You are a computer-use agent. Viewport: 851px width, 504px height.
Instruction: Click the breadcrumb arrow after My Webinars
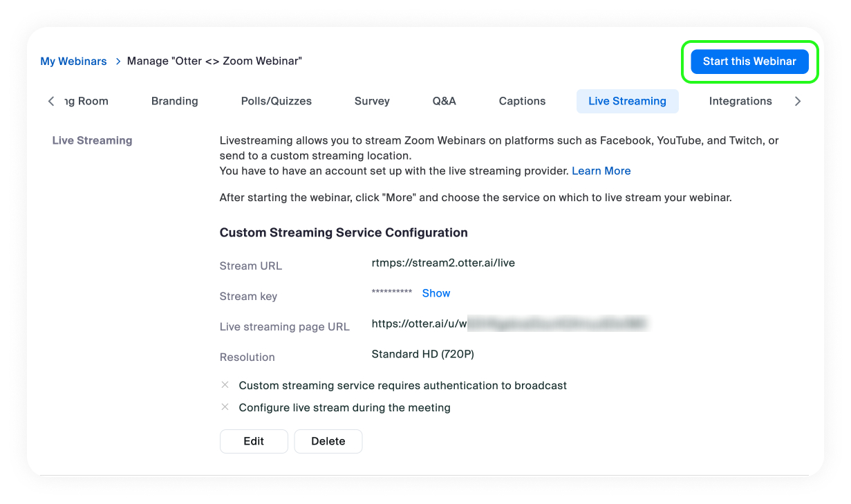coord(118,62)
